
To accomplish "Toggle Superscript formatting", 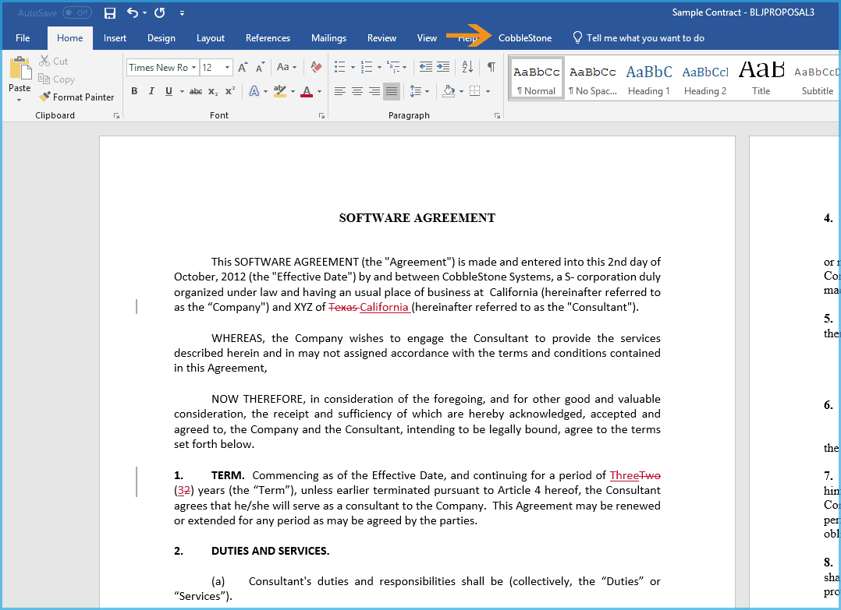I will (230, 91).
